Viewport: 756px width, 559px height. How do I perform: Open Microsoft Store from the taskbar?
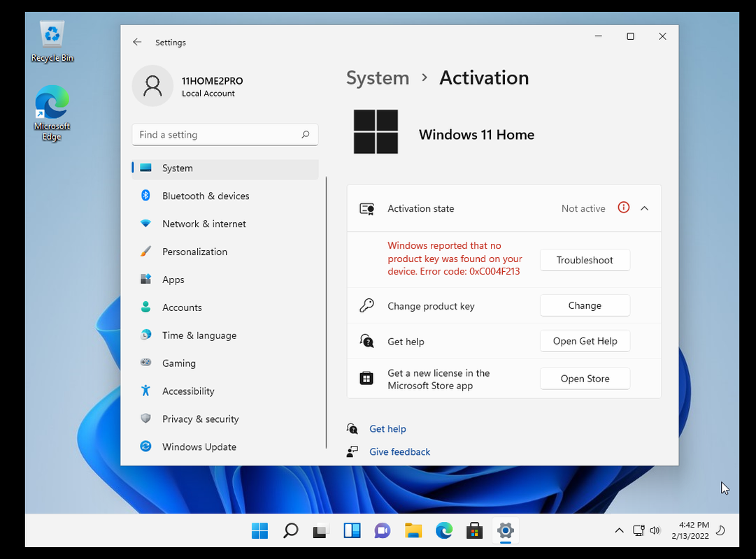474,530
